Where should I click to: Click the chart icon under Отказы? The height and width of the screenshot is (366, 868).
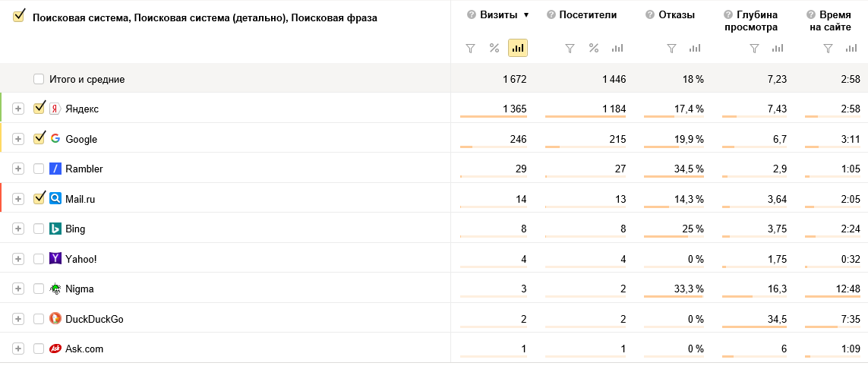tap(696, 49)
